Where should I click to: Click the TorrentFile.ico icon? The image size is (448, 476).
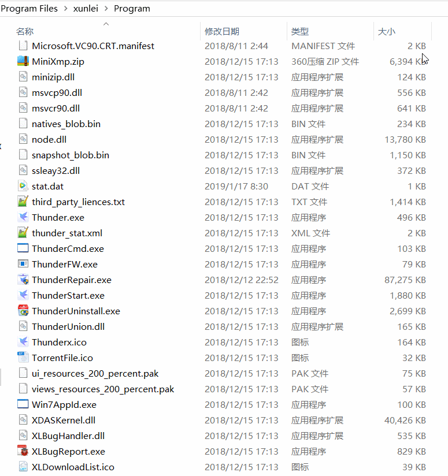coord(23,358)
